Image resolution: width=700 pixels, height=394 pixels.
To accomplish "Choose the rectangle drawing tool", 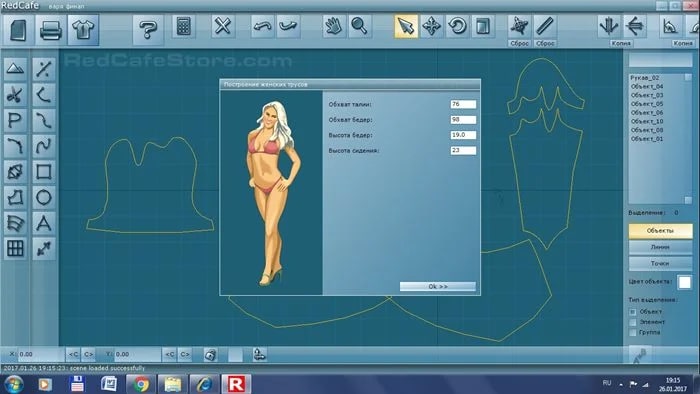I will [44, 171].
